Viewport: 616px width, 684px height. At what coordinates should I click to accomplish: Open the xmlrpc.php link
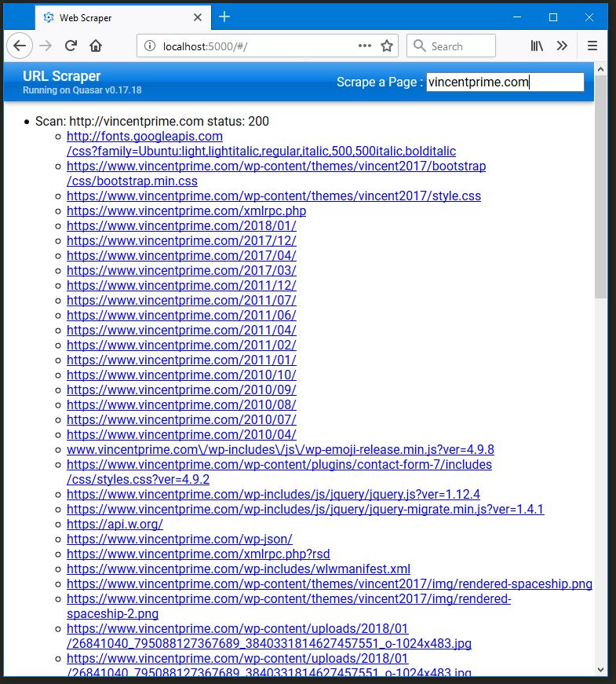click(x=186, y=210)
